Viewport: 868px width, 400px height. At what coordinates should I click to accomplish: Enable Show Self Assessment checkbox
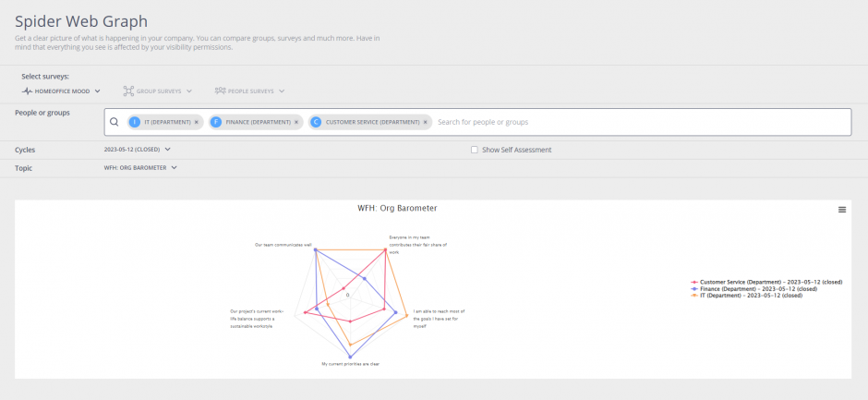(x=475, y=150)
